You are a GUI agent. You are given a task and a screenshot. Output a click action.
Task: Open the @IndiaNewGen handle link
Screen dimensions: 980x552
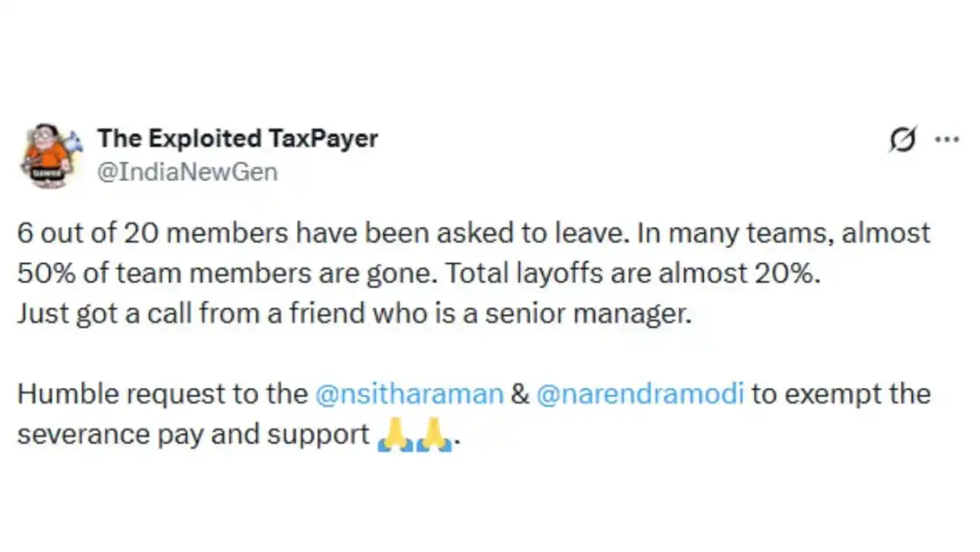coord(187,172)
